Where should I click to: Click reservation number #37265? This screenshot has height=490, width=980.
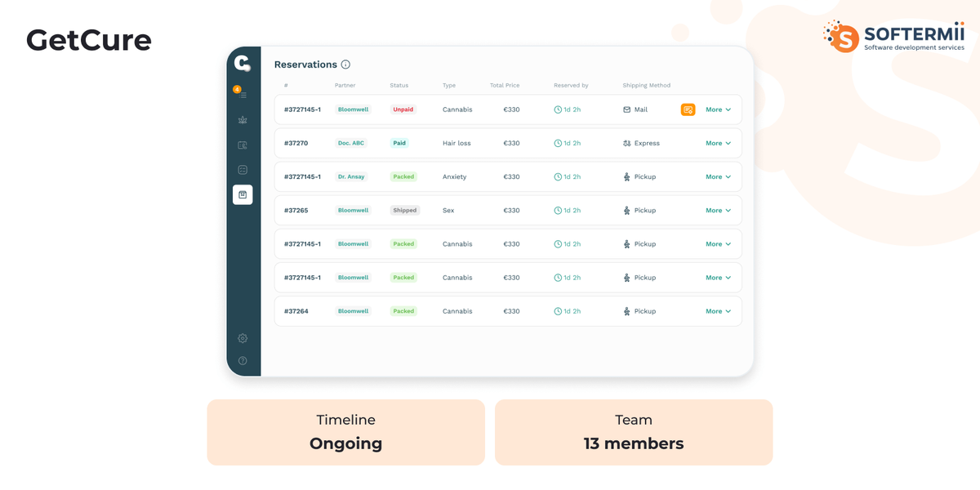296,210
